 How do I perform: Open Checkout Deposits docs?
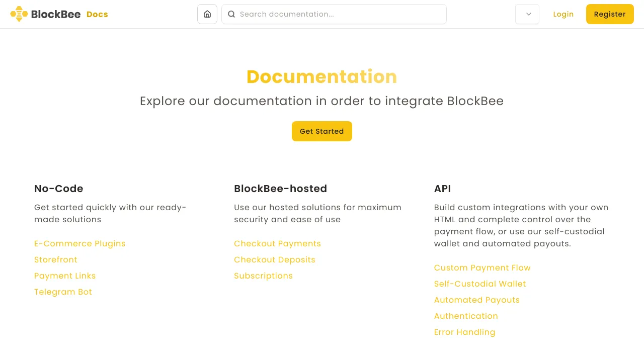click(x=275, y=259)
